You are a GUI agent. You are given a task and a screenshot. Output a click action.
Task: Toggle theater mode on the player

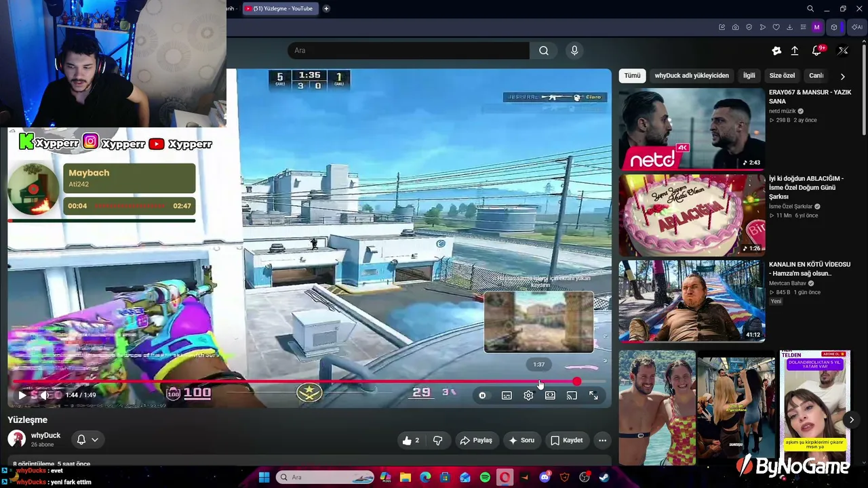click(x=550, y=396)
